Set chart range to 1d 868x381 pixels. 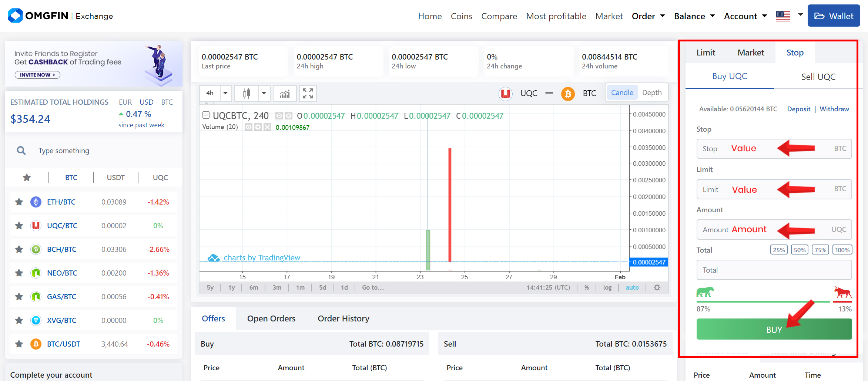click(x=344, y=287)
